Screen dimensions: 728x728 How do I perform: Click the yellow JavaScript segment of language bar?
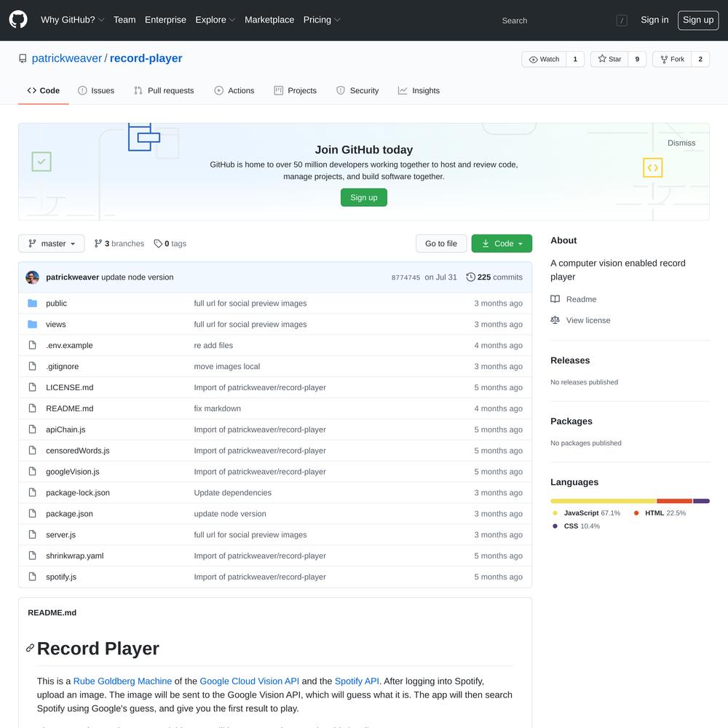point(603,501)
